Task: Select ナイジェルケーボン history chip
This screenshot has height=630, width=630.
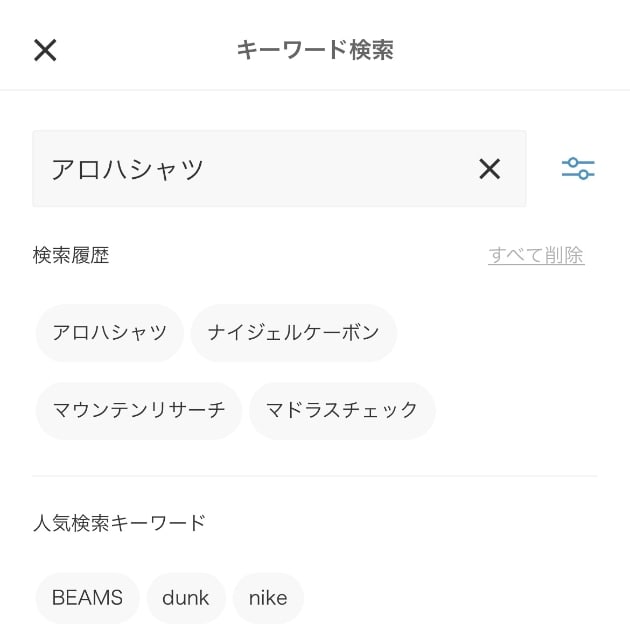Action: (x=293, y=333)
